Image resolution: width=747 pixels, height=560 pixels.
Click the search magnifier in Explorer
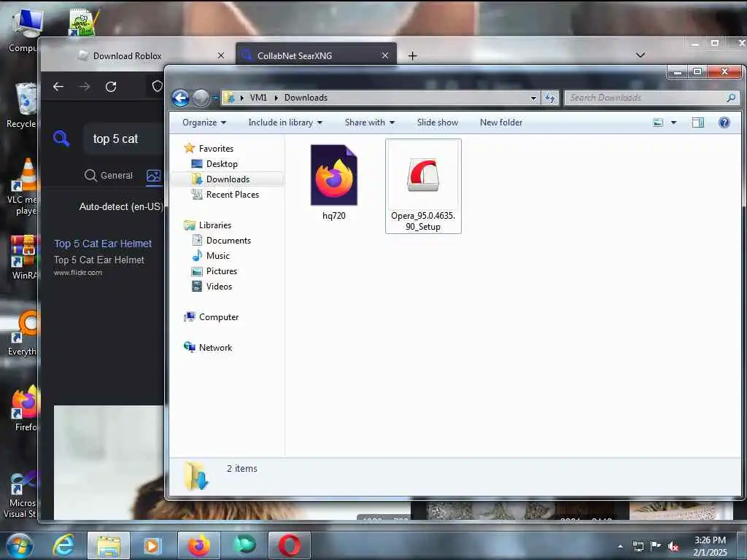click(731, 98)
